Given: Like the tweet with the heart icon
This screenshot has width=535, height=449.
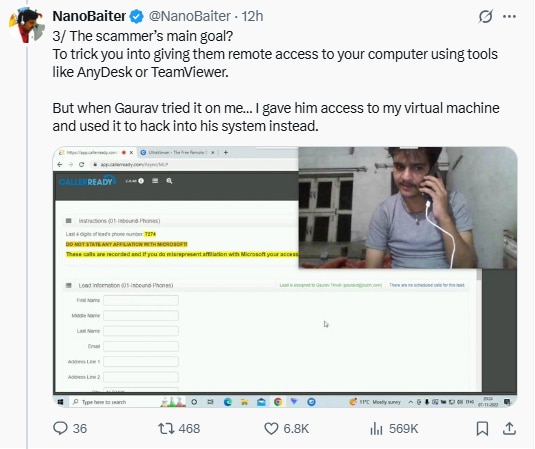Looking at the screenshot, I should tap(271, 429).
